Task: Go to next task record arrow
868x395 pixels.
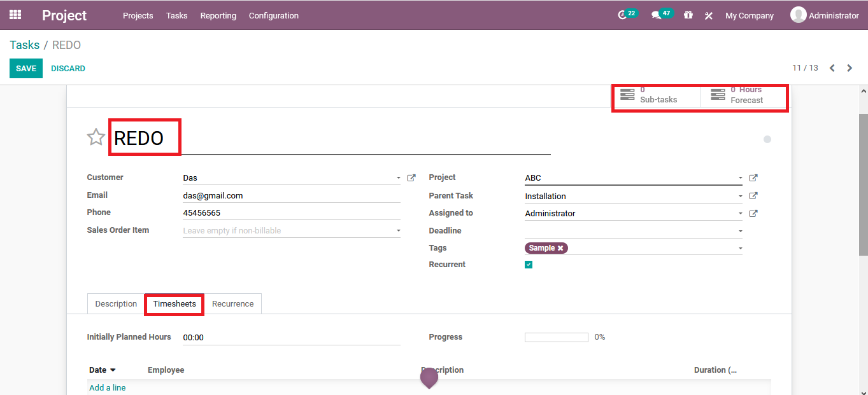Action: pos(850,68)
